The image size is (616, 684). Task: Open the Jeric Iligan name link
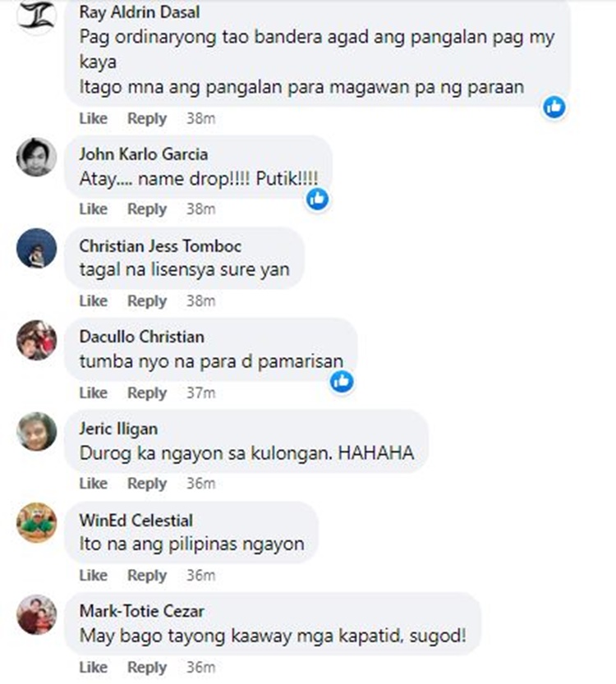(118, 429)
